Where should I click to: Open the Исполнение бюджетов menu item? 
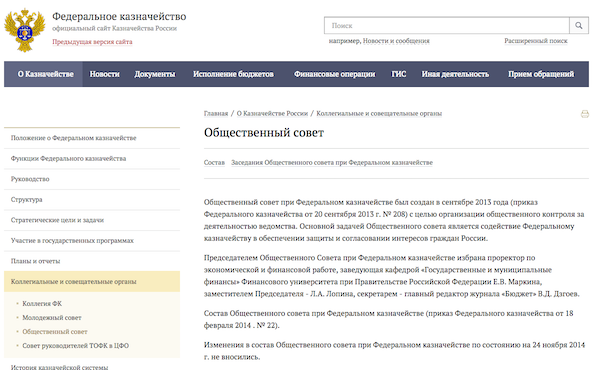233,74
